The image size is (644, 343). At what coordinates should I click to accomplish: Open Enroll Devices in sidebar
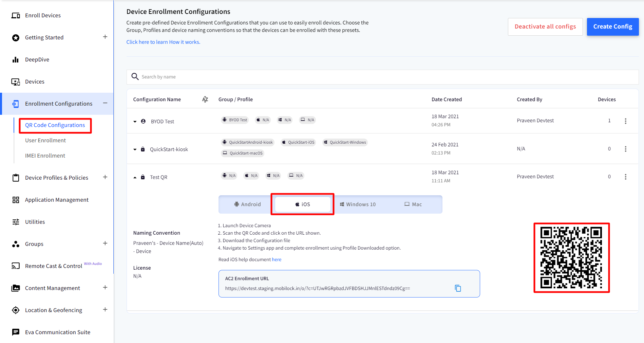click(x=43, y=15)
